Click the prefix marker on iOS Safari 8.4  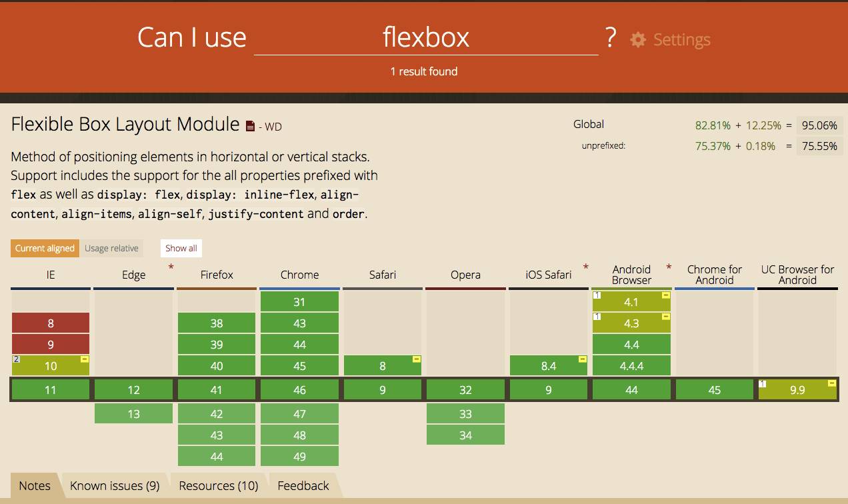pyautogui.click(x=583, y=359)
